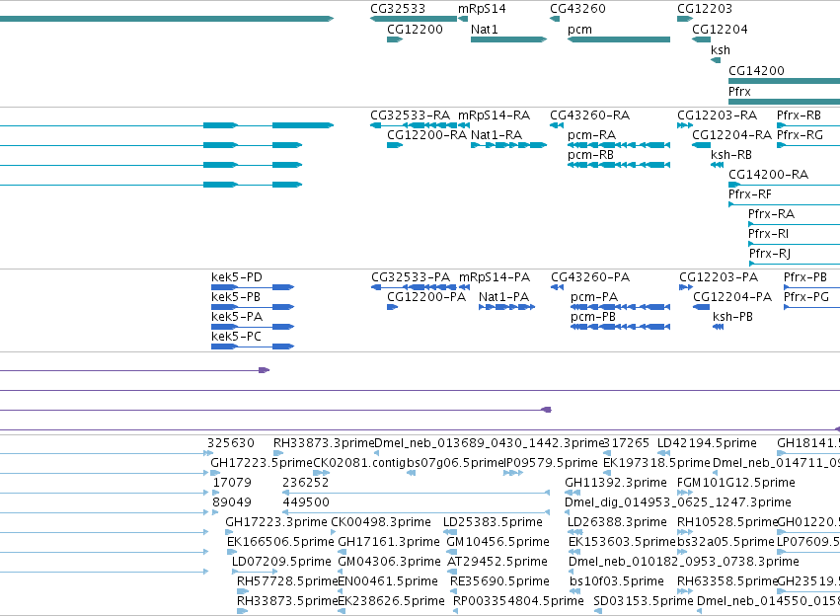840x616 pixels.
Task: Click EST 325630
Action: [231, 443]
